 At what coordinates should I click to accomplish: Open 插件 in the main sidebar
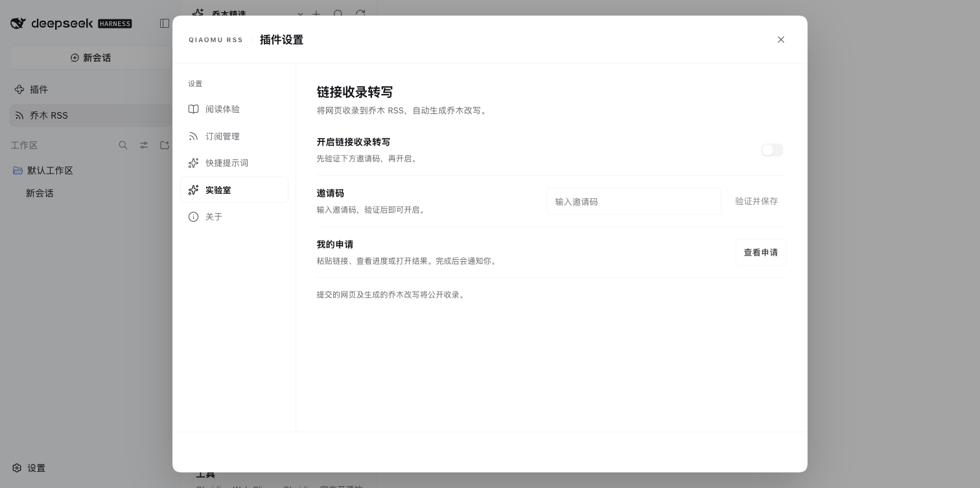coord(91,89)
